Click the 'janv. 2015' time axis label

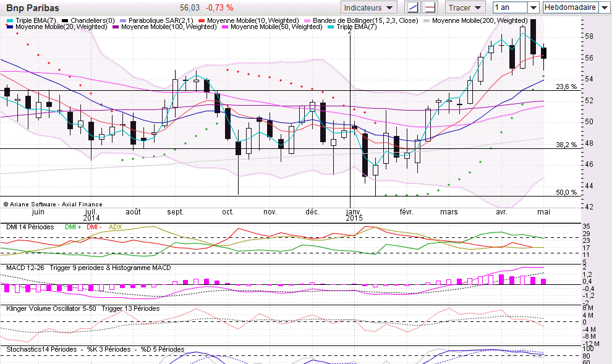pos(354,215)
